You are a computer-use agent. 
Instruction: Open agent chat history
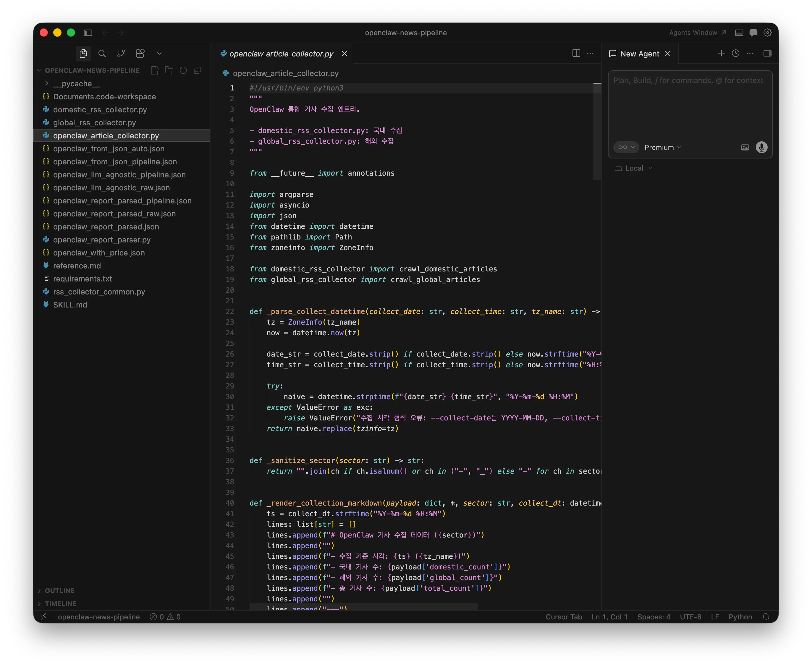coord(735,54)
